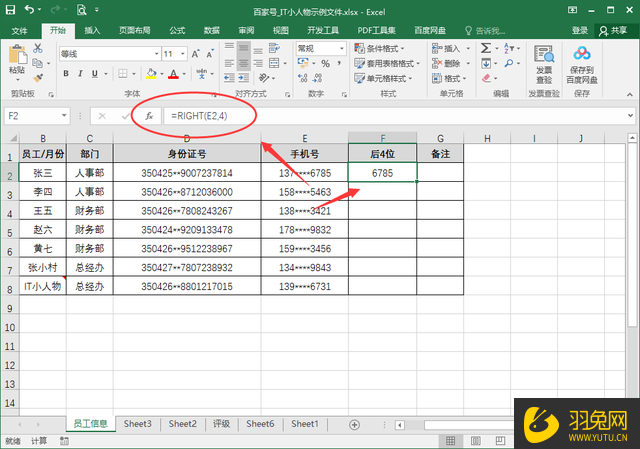Click the fx Insert Function button
Viewport: 640px width, 449px height.
point(149,116)
